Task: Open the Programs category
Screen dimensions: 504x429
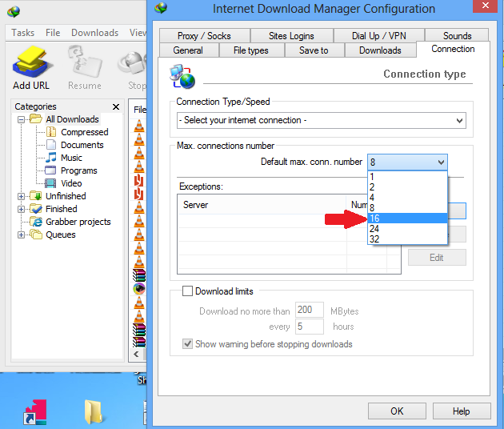Action: 78,170
